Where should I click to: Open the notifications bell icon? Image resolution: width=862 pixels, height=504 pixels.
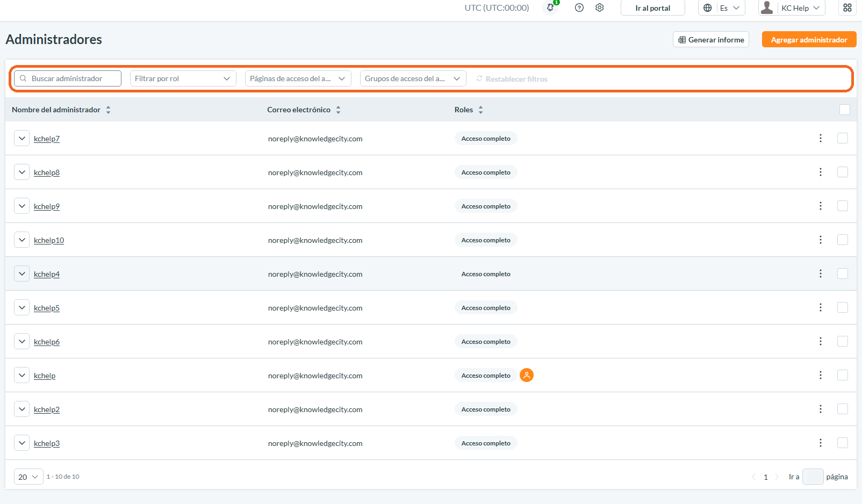tap(550, 8)
